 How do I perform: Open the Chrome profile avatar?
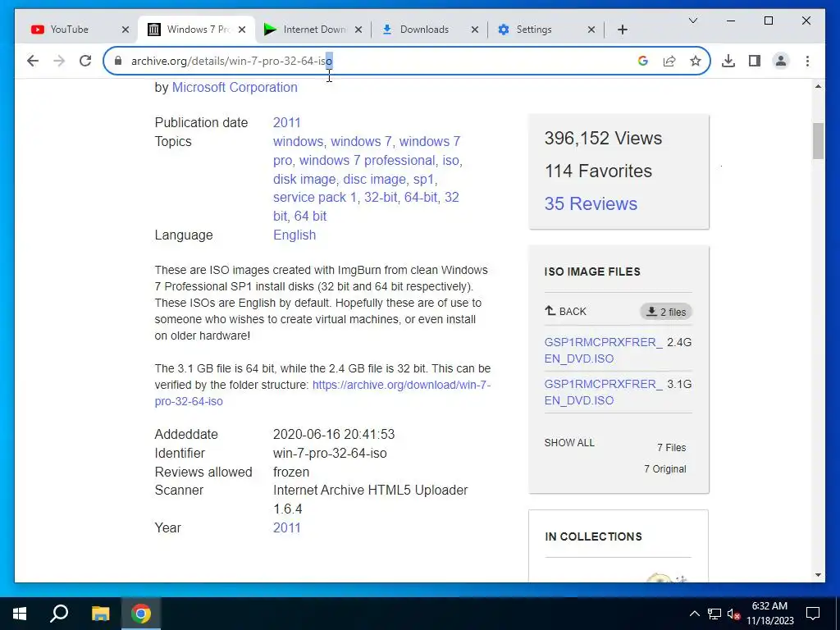point(781,61)
